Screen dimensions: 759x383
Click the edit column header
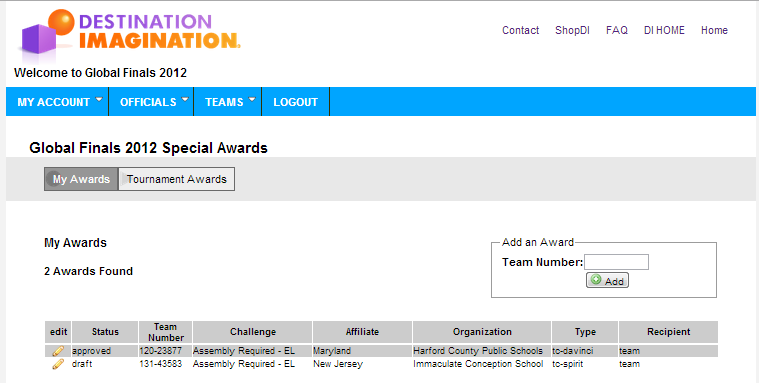click(59, 332)
